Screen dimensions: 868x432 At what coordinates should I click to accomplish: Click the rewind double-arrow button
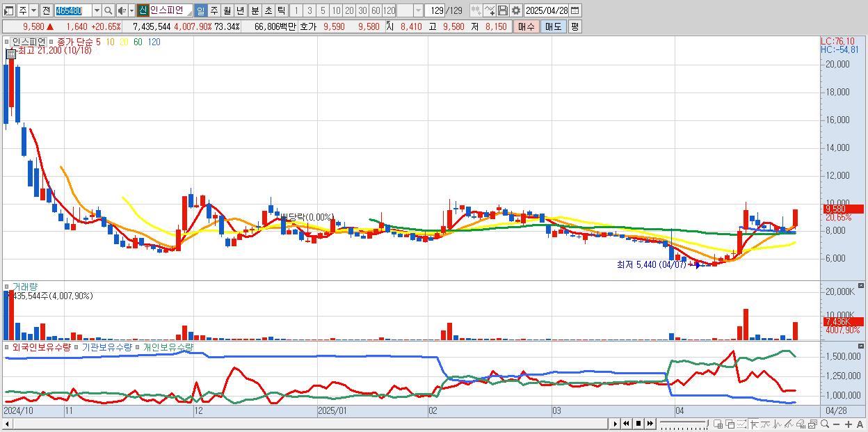tap(626, 424)
